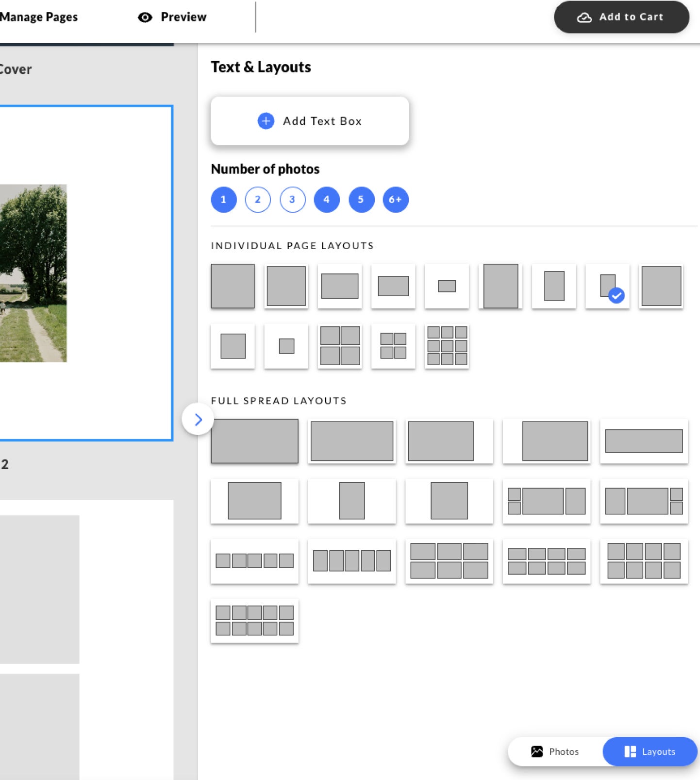Screen dimensions: 700x780
Task: Choose spread with centered landscape photo
Action: [x=255, y=501]
